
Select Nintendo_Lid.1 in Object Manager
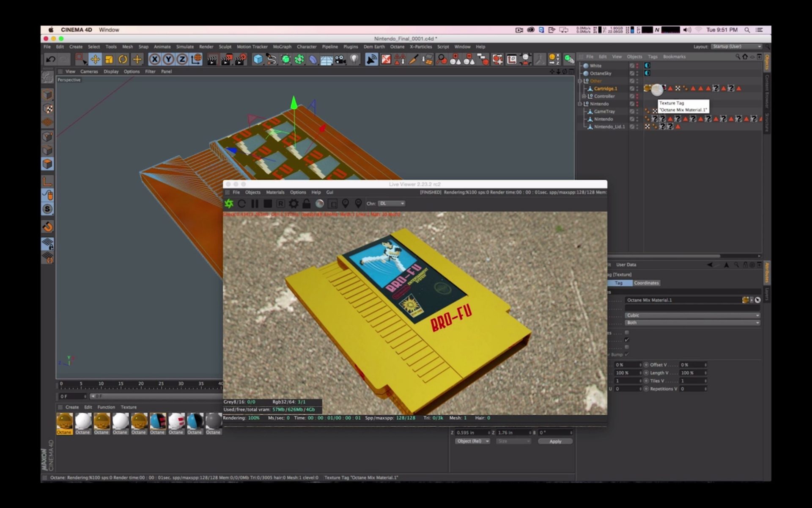click(609, 127)
